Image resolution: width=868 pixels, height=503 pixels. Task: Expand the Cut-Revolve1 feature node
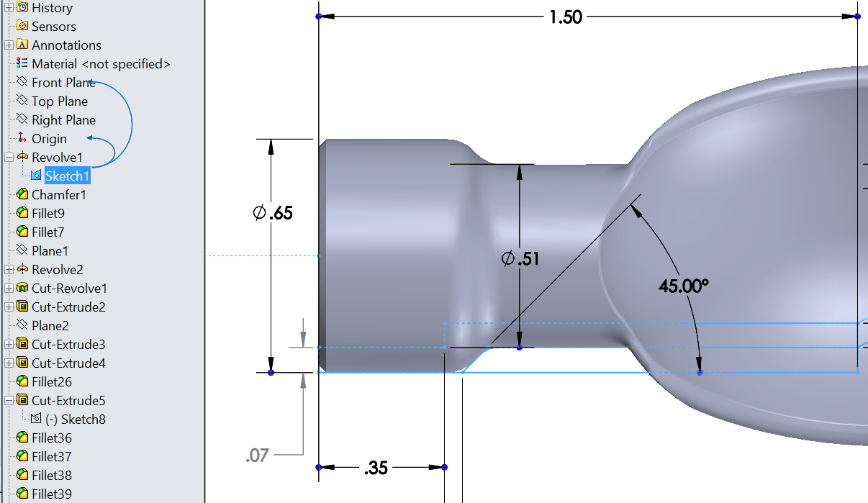(9, 288)
